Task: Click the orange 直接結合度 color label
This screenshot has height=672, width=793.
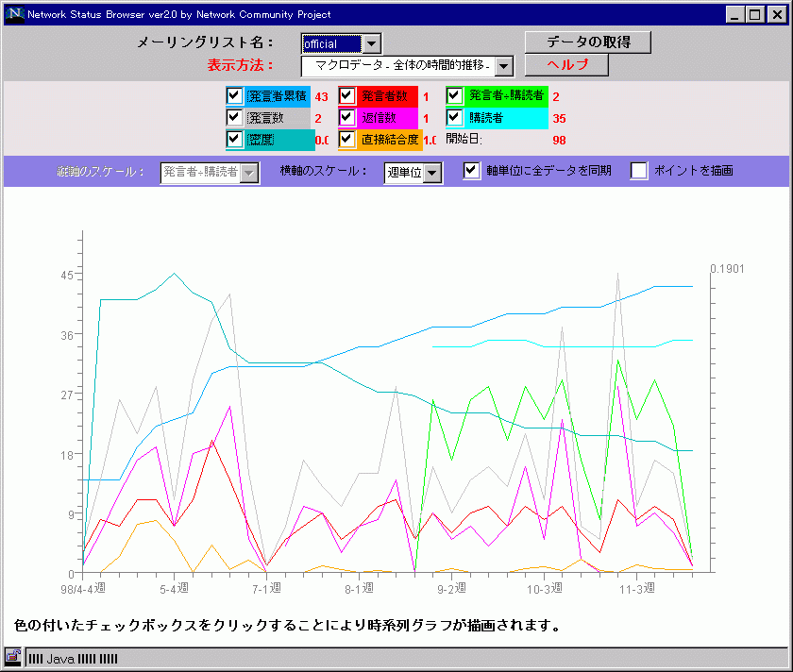Action: coord(389,140)
